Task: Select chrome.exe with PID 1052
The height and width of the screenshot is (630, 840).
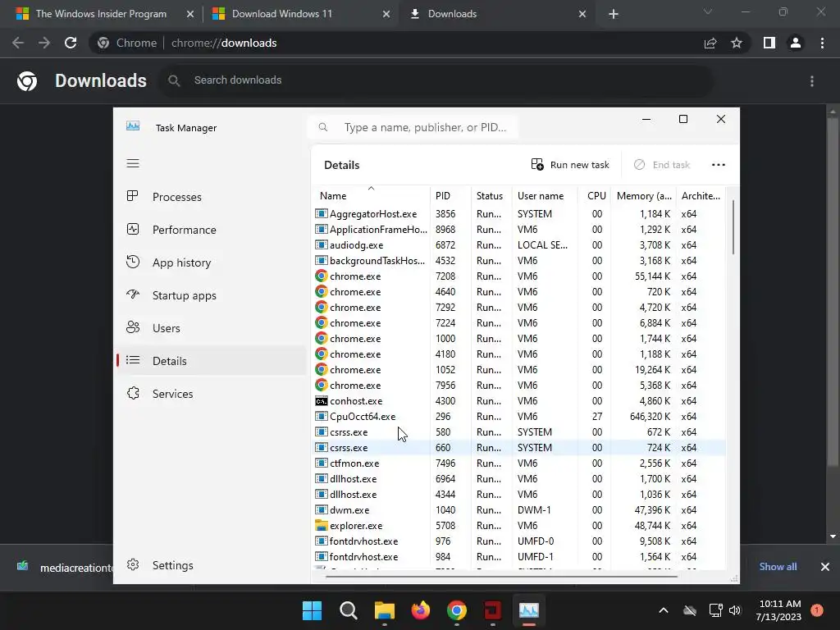Action: pyautogui.click(x=519, y=370)
